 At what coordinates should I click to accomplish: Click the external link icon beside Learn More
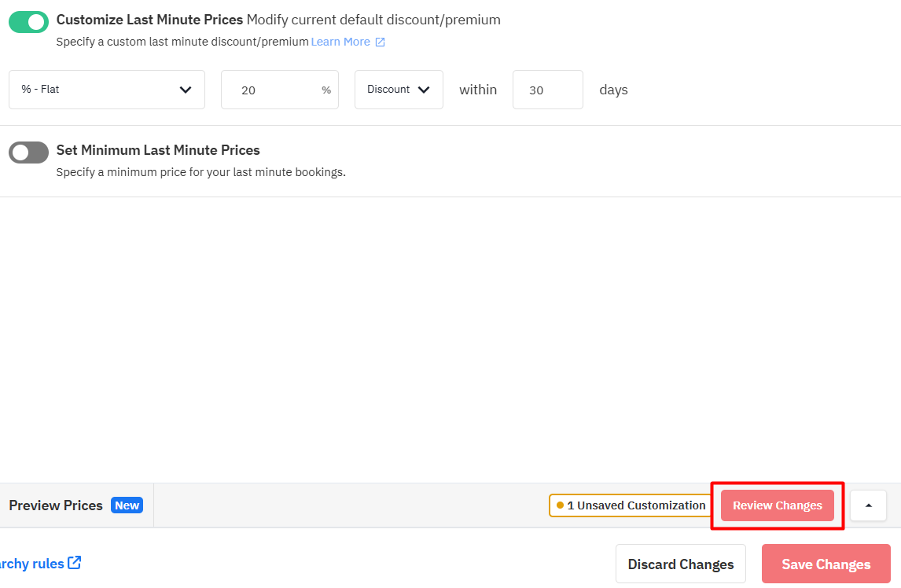[381, 42]
